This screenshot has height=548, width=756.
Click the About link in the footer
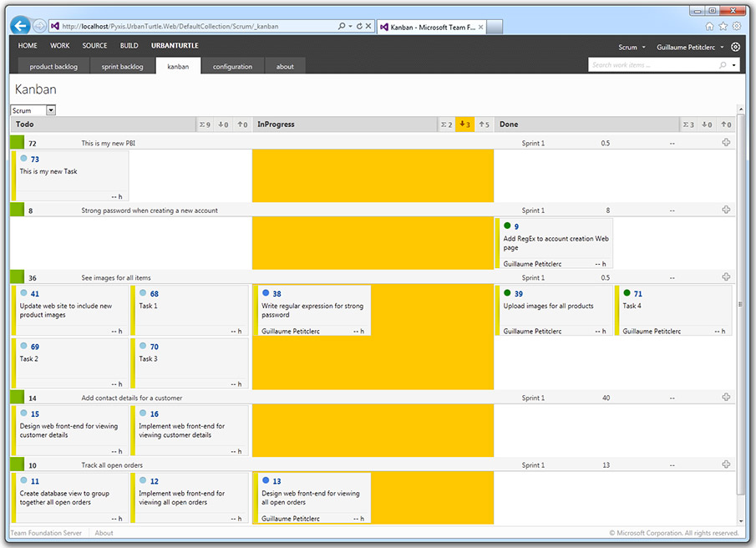tap(104, 532)
